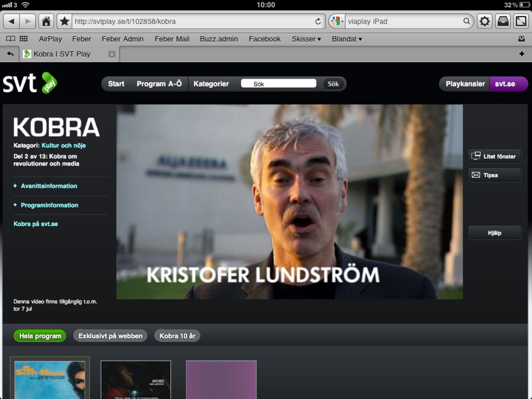Click the SVT Play logo

[29, 83]
